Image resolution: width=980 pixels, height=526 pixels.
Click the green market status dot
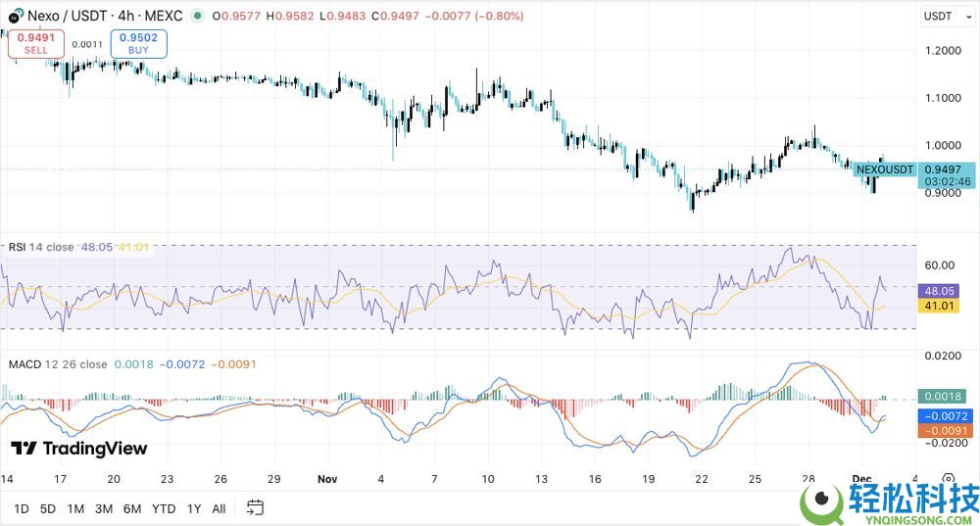tap(199, 17)
